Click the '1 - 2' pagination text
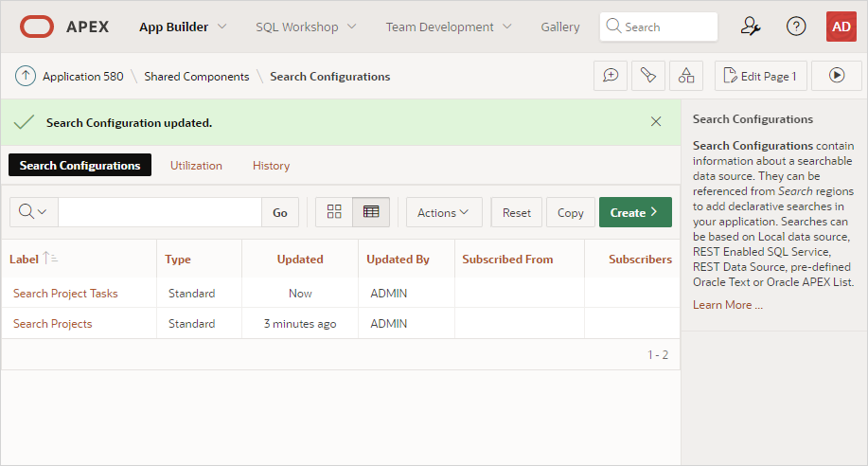The width and height of the screenshot is (868, 466). point(658,354)
